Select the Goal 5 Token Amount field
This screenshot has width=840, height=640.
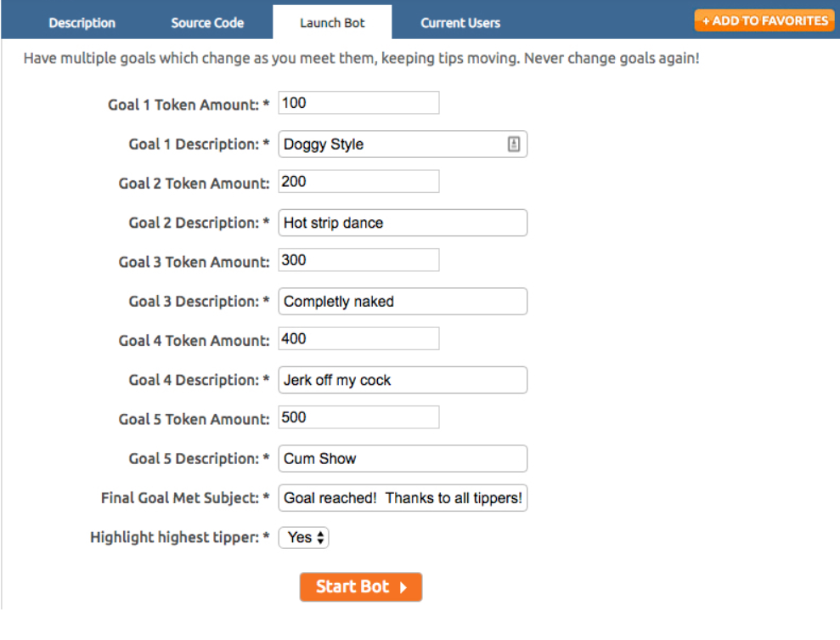click(358, 417)
